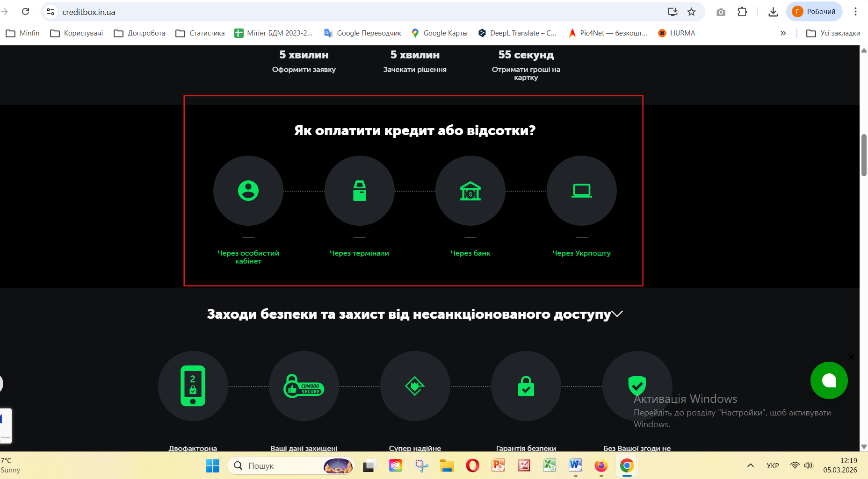Click the page vertical scrollbar thumb
This screenshot has height=479, width=868.
[864, 155]
